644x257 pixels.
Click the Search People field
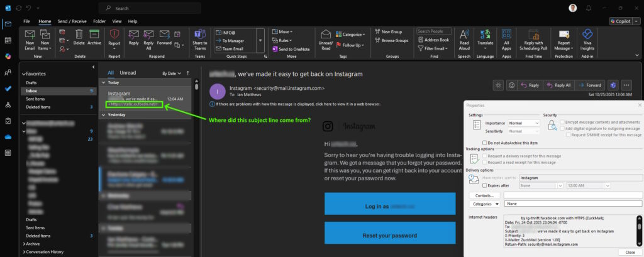(434, 31)
